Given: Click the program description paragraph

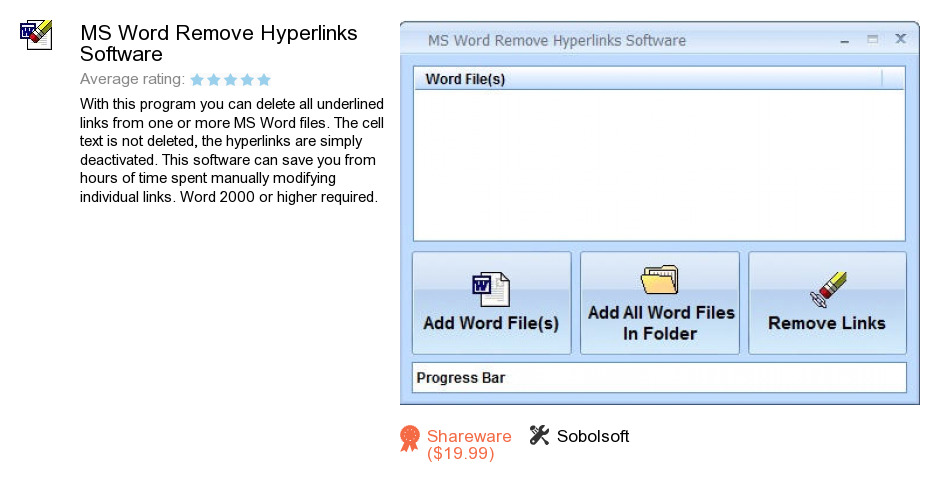Looking at the screenshot, I should point(232,150).
